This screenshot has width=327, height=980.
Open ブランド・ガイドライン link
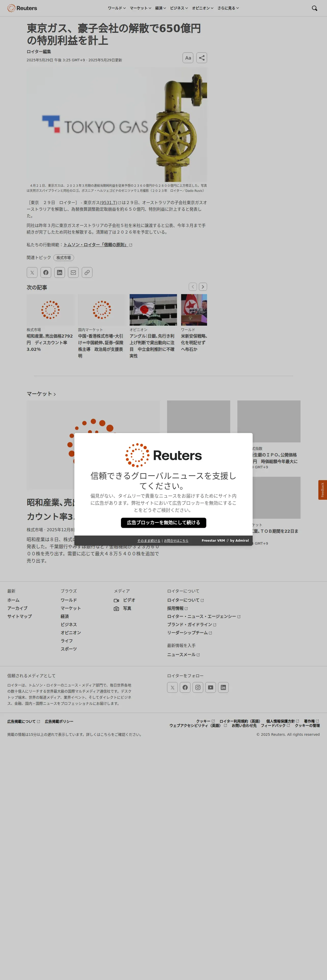(192, 625)
